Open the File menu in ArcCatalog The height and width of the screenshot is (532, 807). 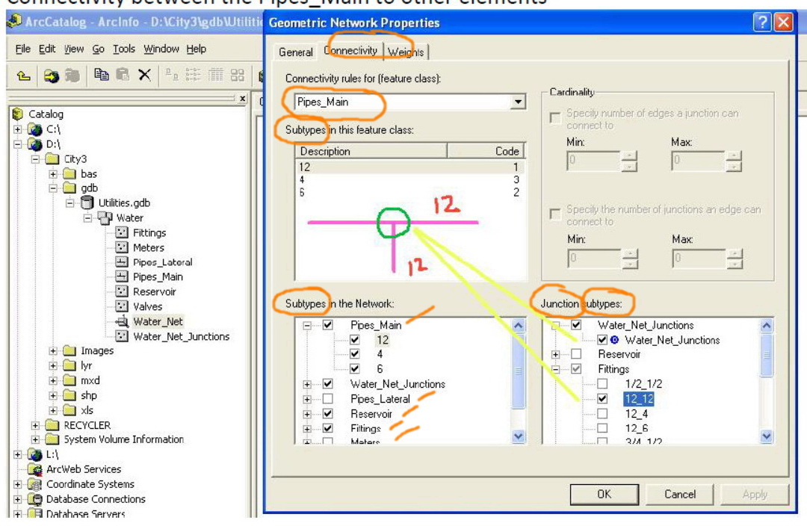tap(22, 49)
